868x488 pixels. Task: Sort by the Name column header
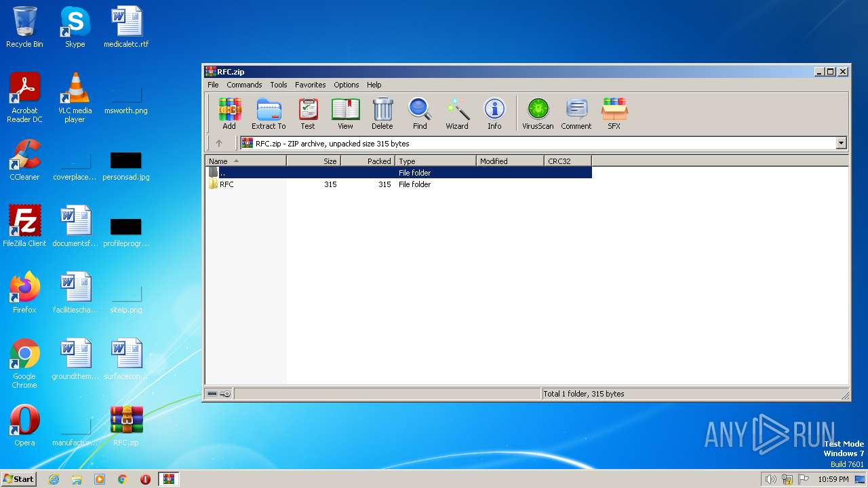[245, 161]
